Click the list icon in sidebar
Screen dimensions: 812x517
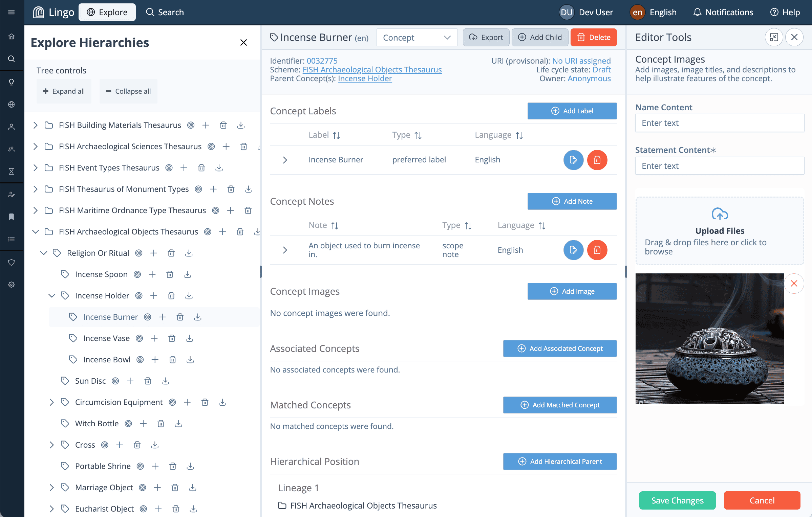pyautogui.click(x=12, y=239)
